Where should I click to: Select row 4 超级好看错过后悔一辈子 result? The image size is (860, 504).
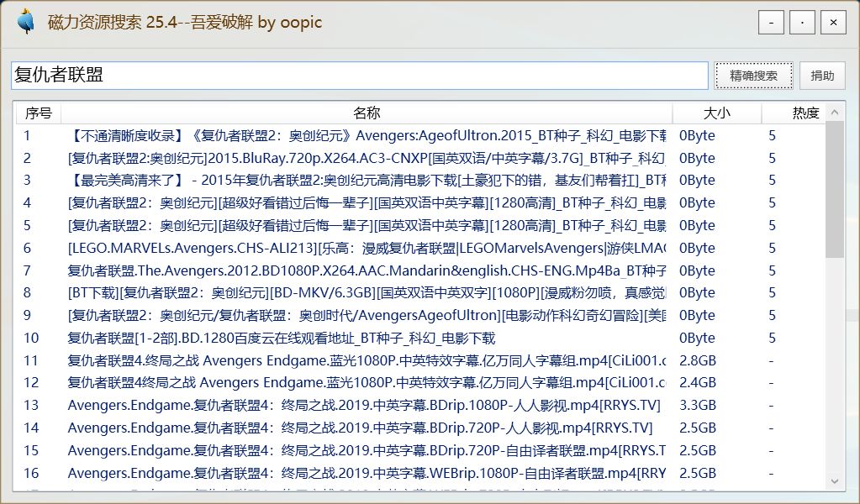[x=367, y=202]
